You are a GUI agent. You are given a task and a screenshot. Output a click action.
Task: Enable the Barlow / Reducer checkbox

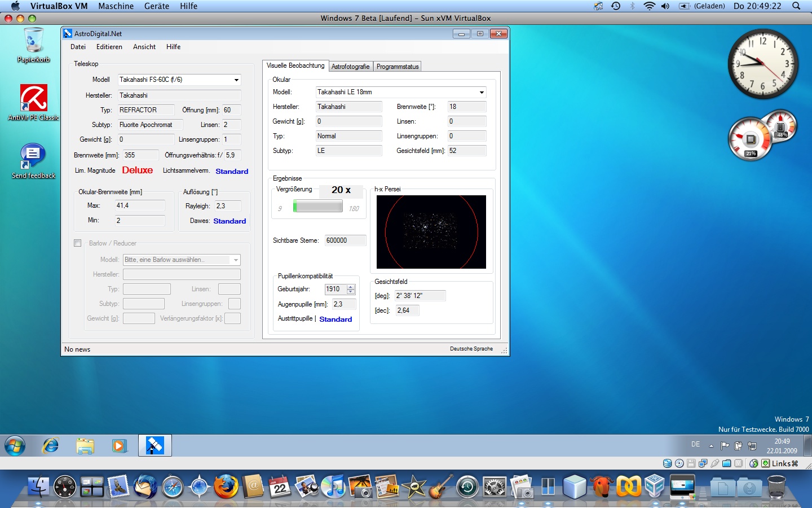(78, 243)
